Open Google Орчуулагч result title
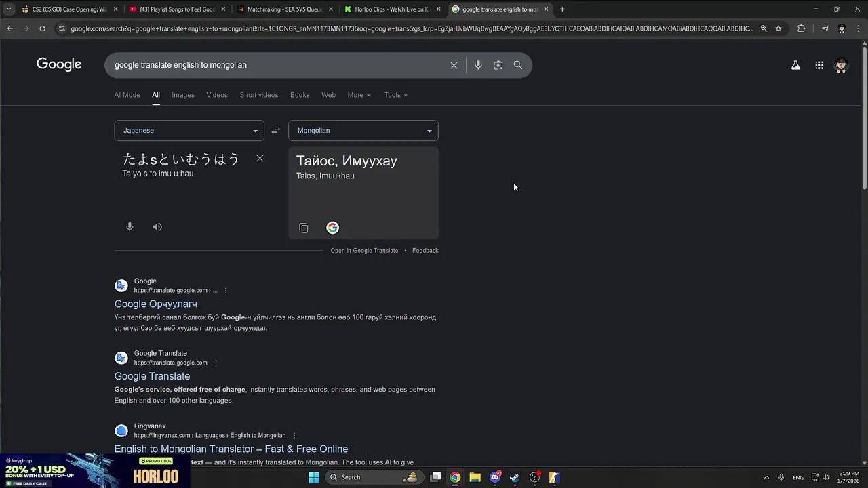Viewport: 868px width, 488px height. click(156, 304)
